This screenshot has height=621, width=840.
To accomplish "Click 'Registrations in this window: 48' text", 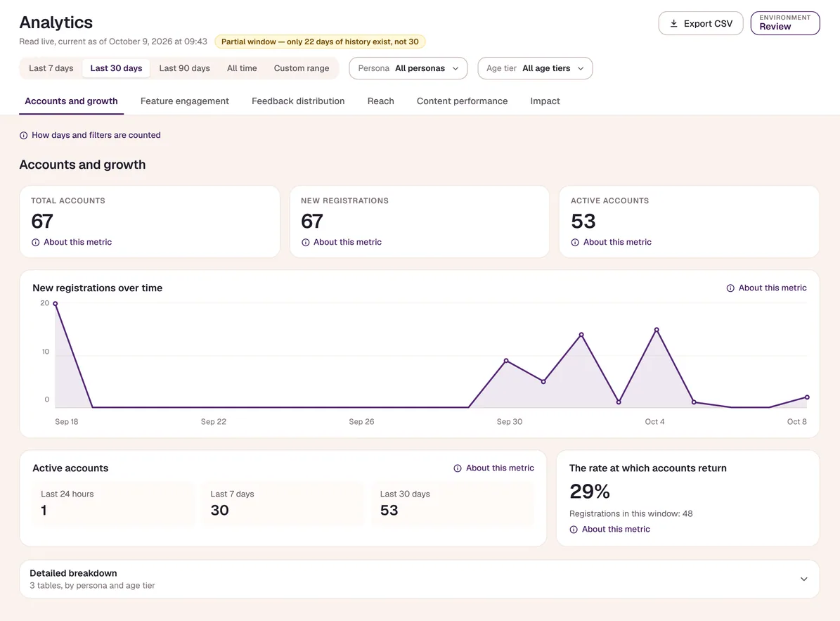I will click(x=631, y=514).
